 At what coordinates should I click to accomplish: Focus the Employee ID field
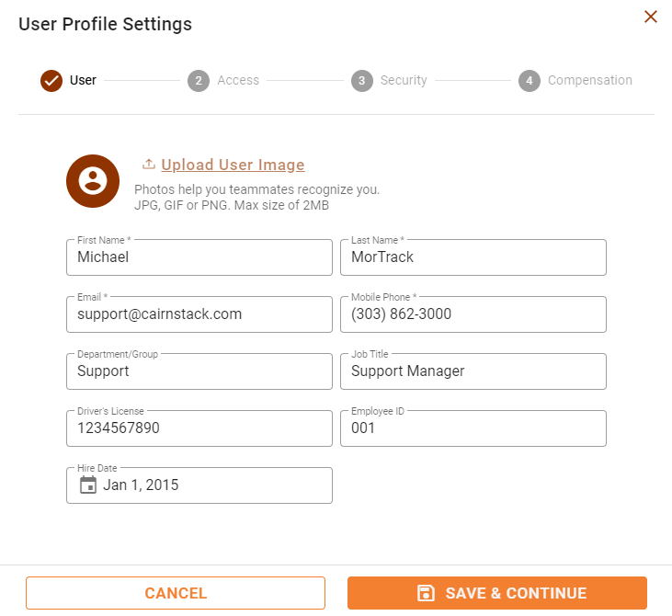click(x=473, y=428)
